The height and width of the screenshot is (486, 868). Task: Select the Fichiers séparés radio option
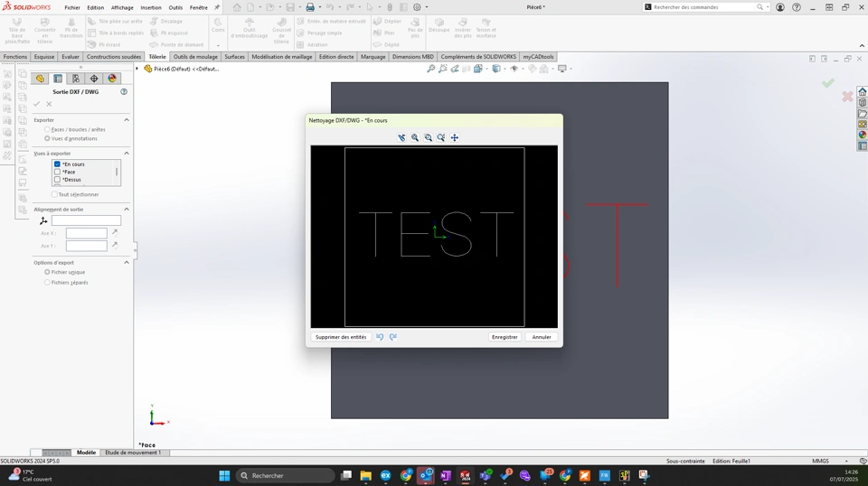coord(47,283)
